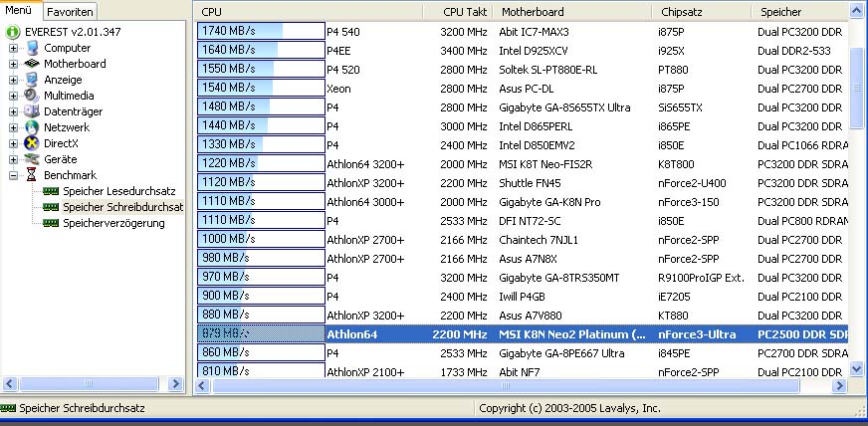Select the Geräte devices icon
Viewport: 868px width, 426px height.
point(32,159)
